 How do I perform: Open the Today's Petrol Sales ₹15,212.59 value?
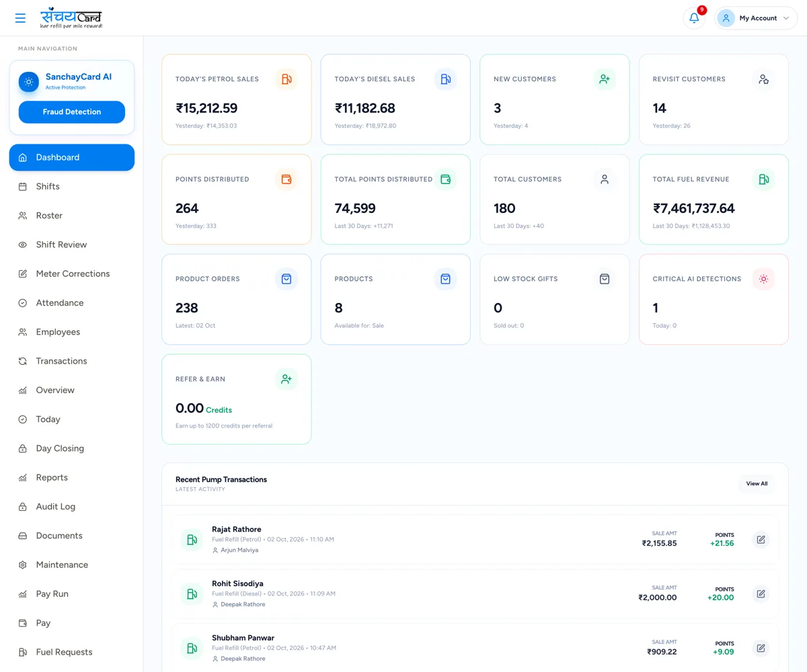(x=206, y=108)
